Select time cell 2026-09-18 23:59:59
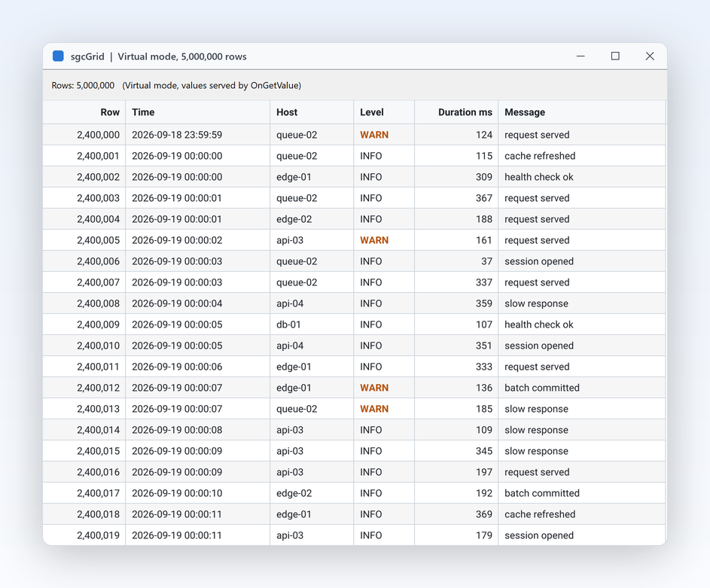The width and height of the screenshot is (710, 588). coord(197,135)
